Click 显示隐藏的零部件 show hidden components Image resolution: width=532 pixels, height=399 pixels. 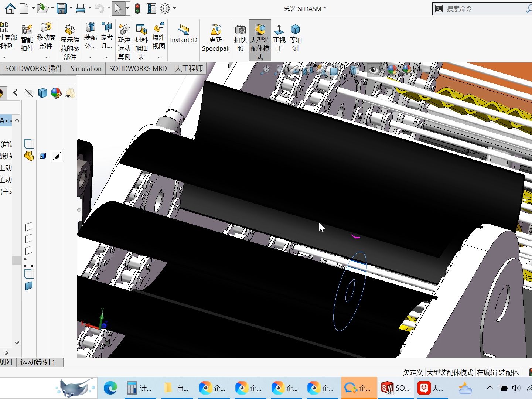[x=70, y=42]
